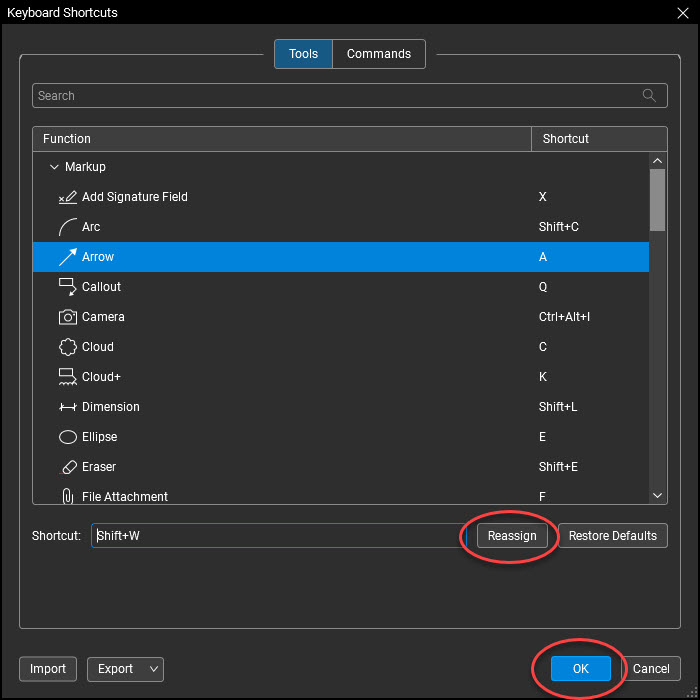Click the list scroll-down arrow
The image size is (700, 700).
(x=657, y=495)
